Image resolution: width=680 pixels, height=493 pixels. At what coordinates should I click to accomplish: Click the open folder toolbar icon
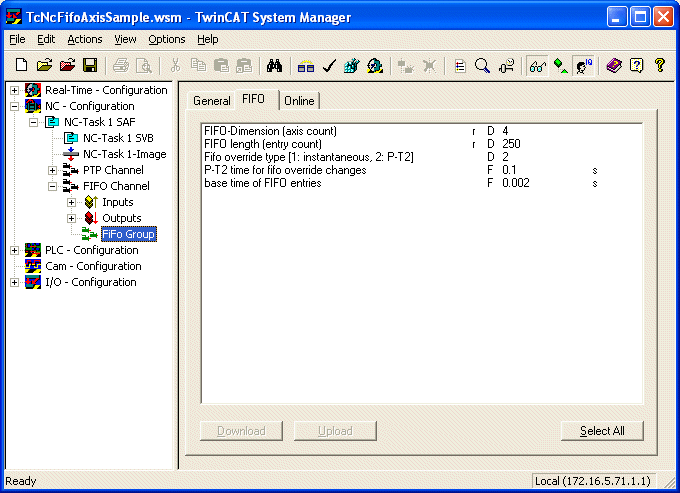click(x=44, y=66)
